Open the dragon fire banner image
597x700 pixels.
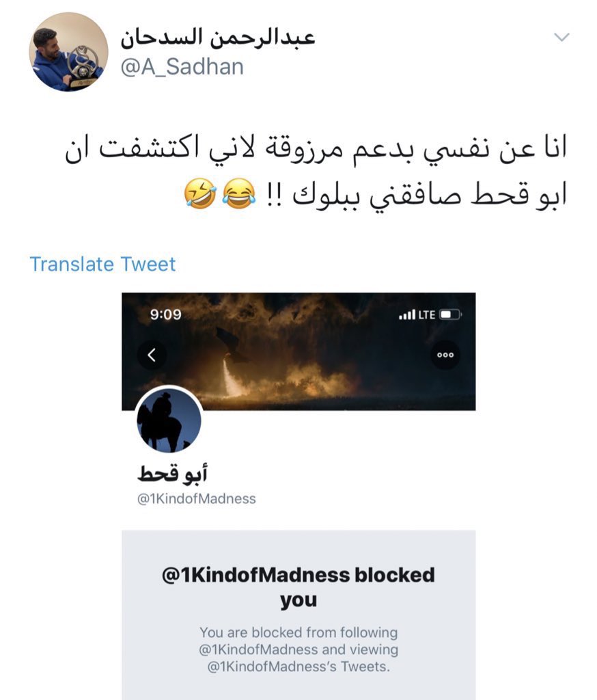pyautogui.click(x=298, y=351)
